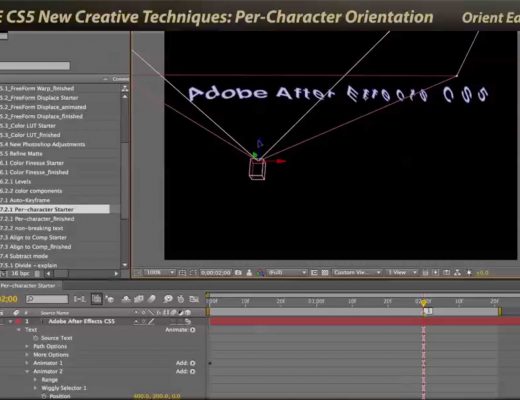Select 5.1_FreeForm Warp_finished project item
Image resolution: width=520 pixels, height=400 pixels.
[x=37, y=88]
